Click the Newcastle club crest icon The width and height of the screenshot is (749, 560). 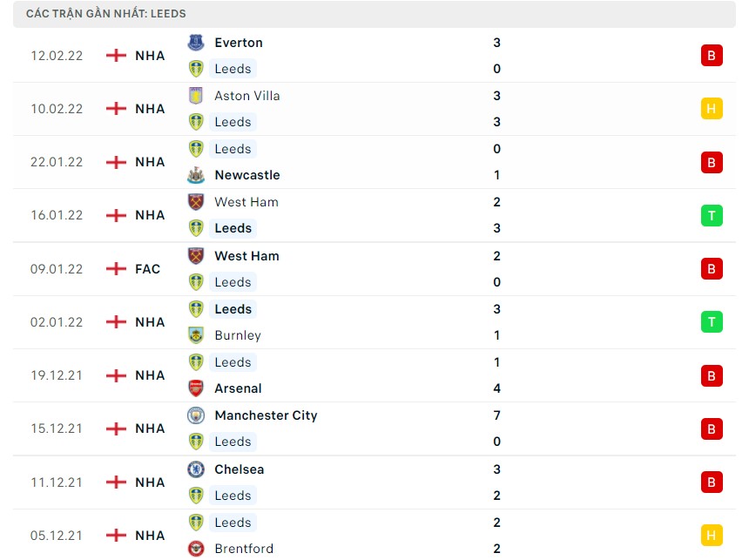(196, 175)
